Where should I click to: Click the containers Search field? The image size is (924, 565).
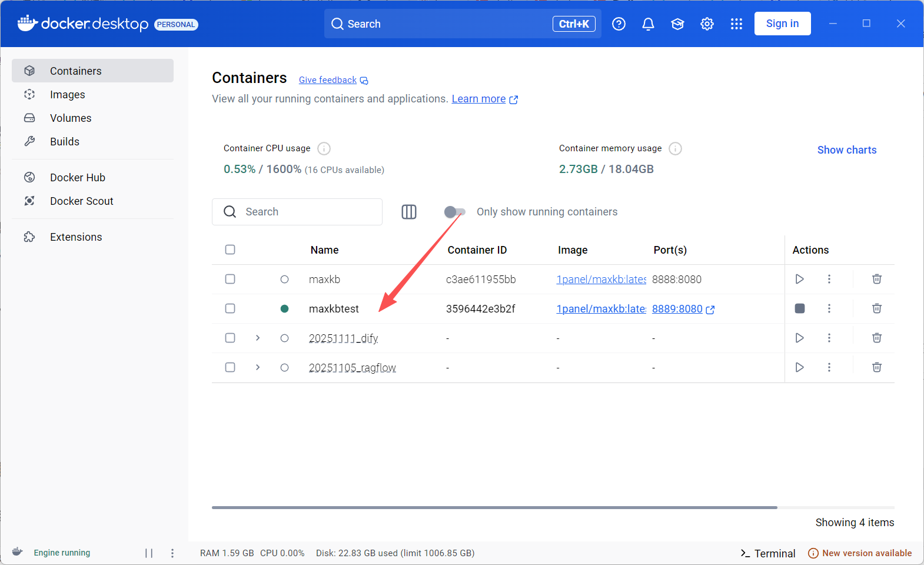(297, 212)
